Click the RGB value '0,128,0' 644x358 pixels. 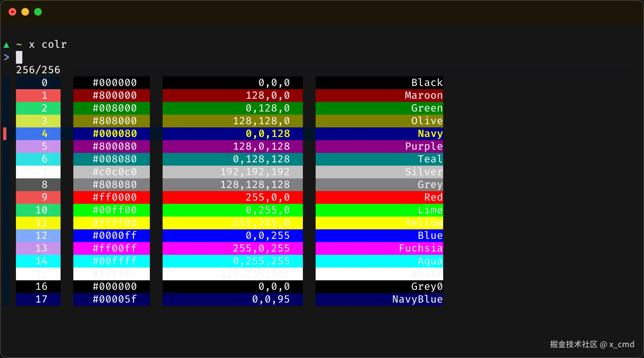pyautogui.click(x=268, y=108)
